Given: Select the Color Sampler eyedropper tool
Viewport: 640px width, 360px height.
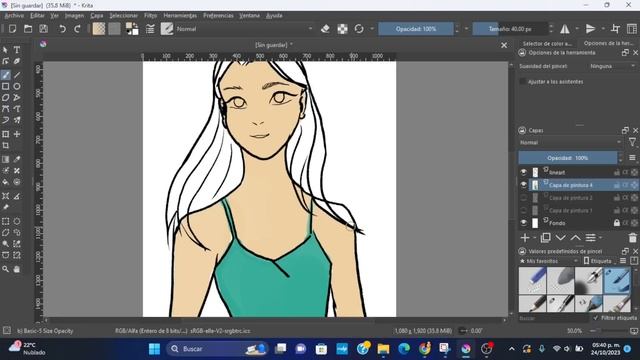Looking at the screenshot, I should click(17, 160).
